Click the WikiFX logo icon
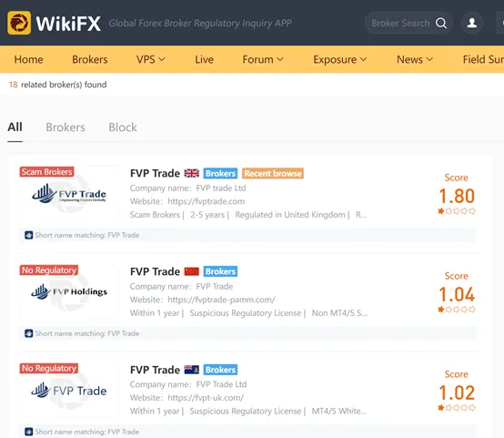This screenshot has height=438, width=504. [x=19, y=23]
